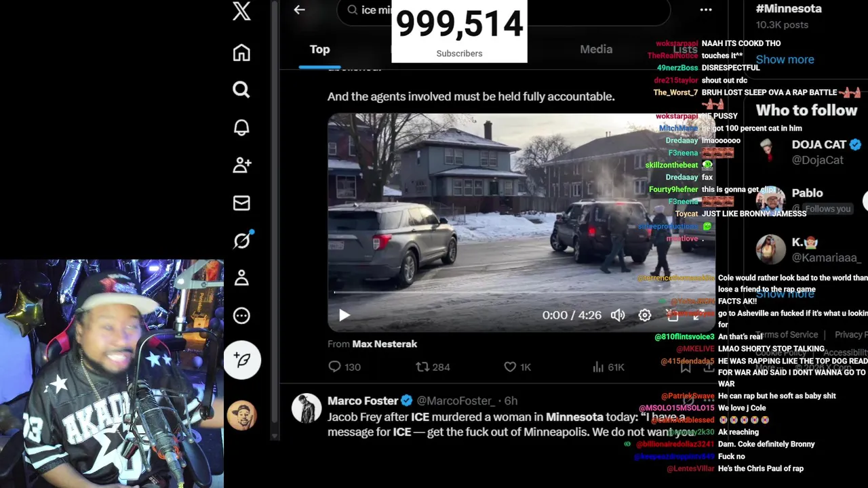868x488 pixels.
Task: Open More circle menu in sidebar
Action: tap(241, 315)
